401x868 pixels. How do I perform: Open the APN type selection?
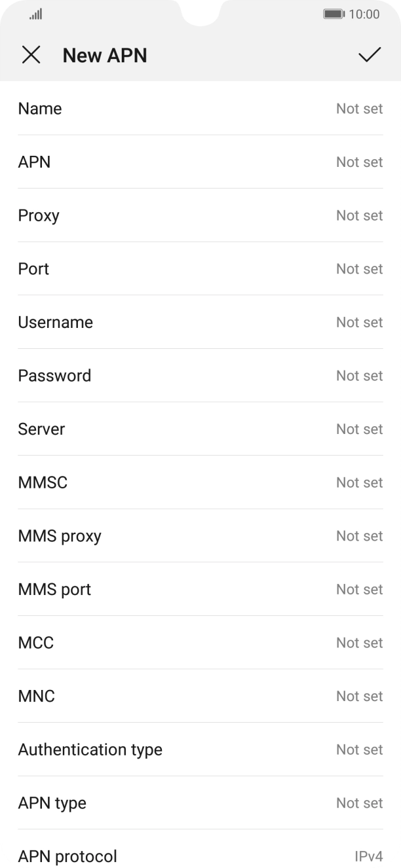[x=200, y=803]
